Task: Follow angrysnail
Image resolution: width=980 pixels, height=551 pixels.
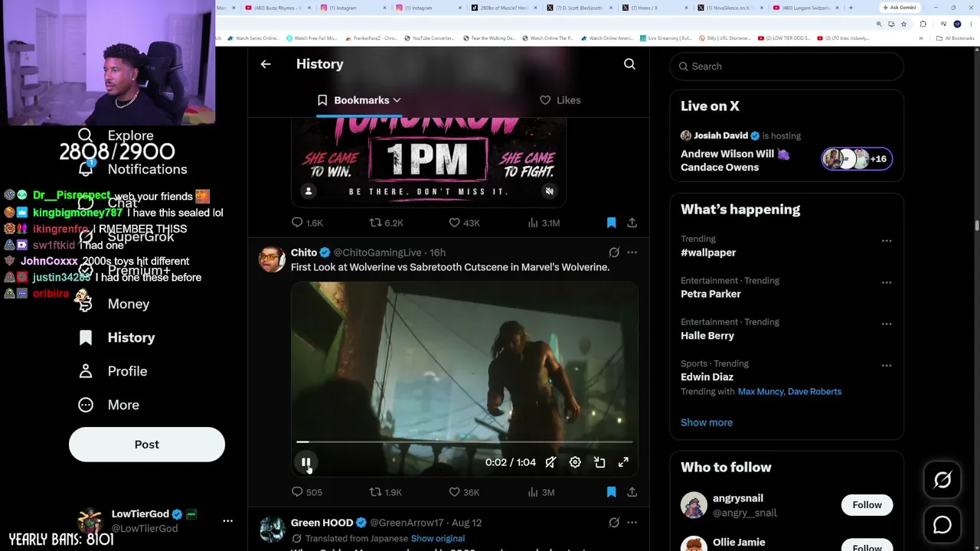Action: 867,505
